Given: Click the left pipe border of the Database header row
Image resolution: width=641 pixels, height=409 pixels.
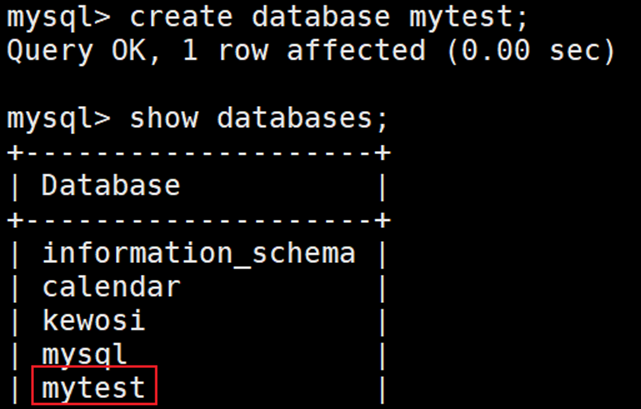Looking at the screenshot, I should [x=16, y=186].
